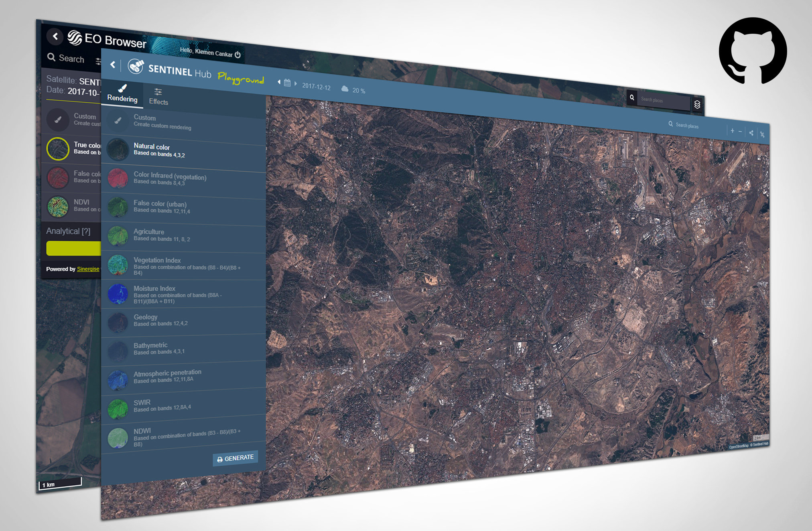Open the Sinergise link
Viewport: 812px width, 531px height.
[88, 269]
